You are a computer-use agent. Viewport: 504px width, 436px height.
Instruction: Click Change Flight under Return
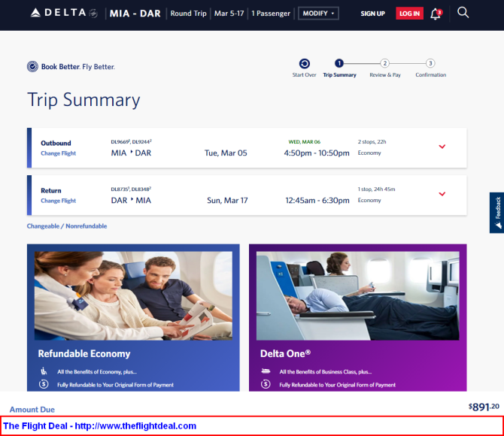tap(58, 201)
